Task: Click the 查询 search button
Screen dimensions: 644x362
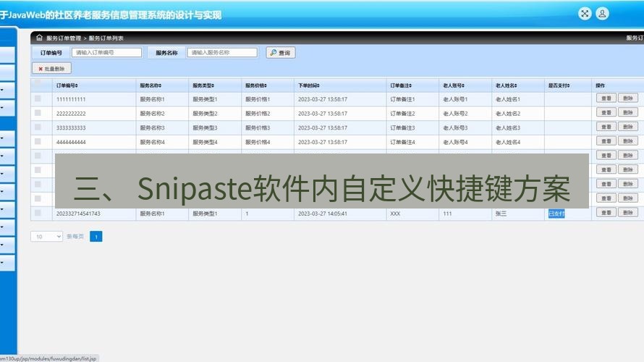Action: [x=281, y=53]
